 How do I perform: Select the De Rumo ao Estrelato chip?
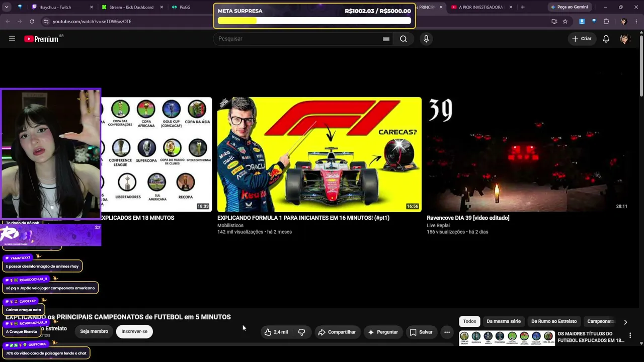[x=554, y=321]
